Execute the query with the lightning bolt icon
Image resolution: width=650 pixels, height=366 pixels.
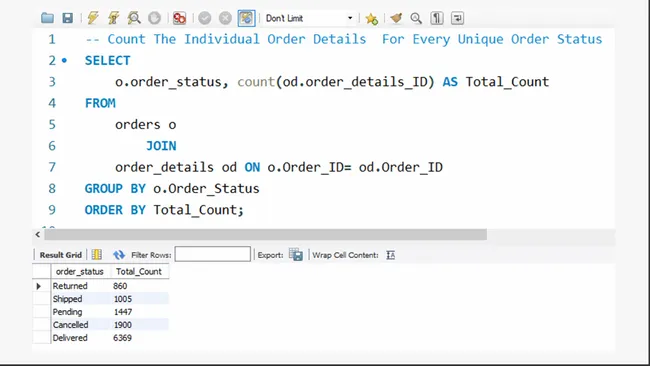pos(93,18)
